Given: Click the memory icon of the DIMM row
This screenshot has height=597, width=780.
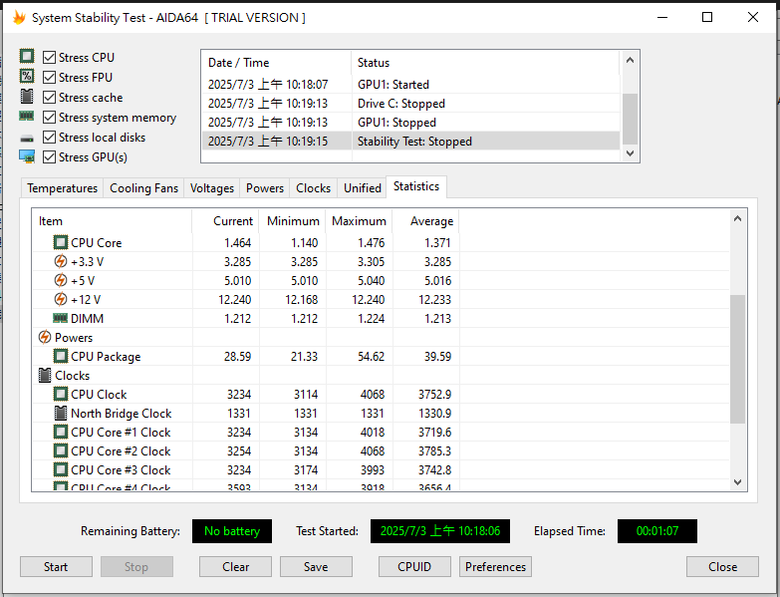Looking at the screenshot, I should (60, 318).
